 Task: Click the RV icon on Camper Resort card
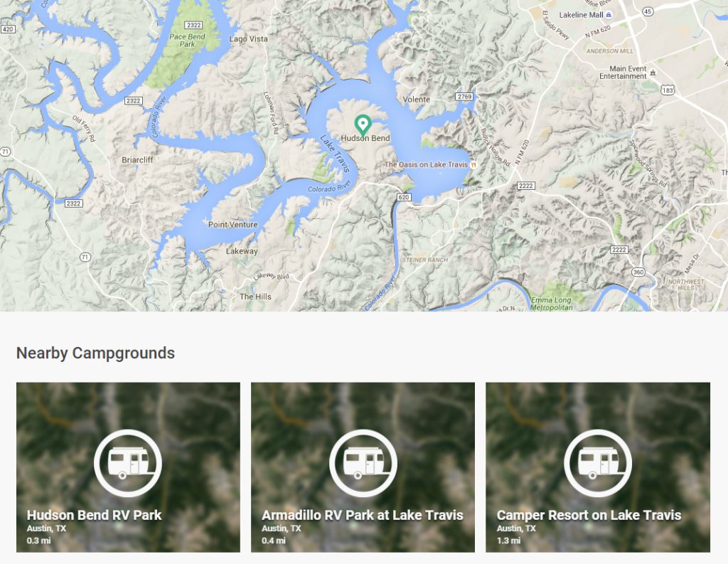pos(597,464)
